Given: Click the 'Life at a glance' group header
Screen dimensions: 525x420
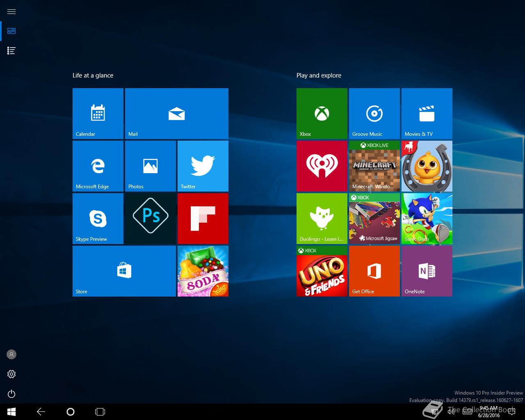Looking at the screenshot, I should click(x=93, y=75).
